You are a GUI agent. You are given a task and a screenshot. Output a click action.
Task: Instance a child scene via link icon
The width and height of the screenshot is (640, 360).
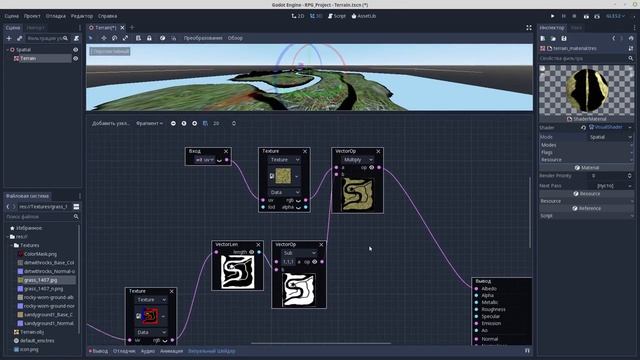(19, 38)
